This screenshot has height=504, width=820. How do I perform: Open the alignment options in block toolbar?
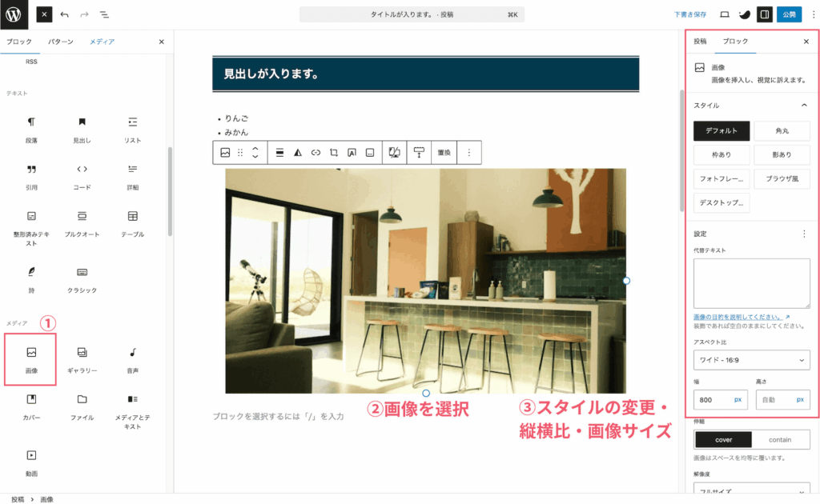click(x=279, y=153)
